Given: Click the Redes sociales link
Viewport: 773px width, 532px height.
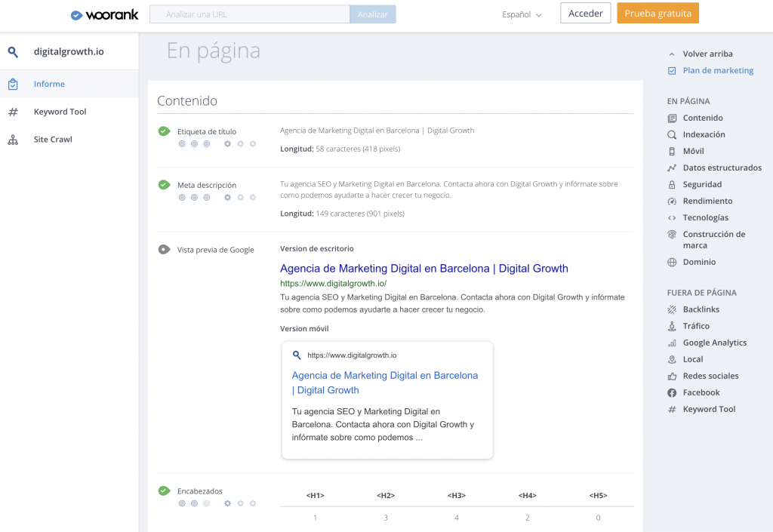Looking at the screenshot, I should click(x=710, y=376).
